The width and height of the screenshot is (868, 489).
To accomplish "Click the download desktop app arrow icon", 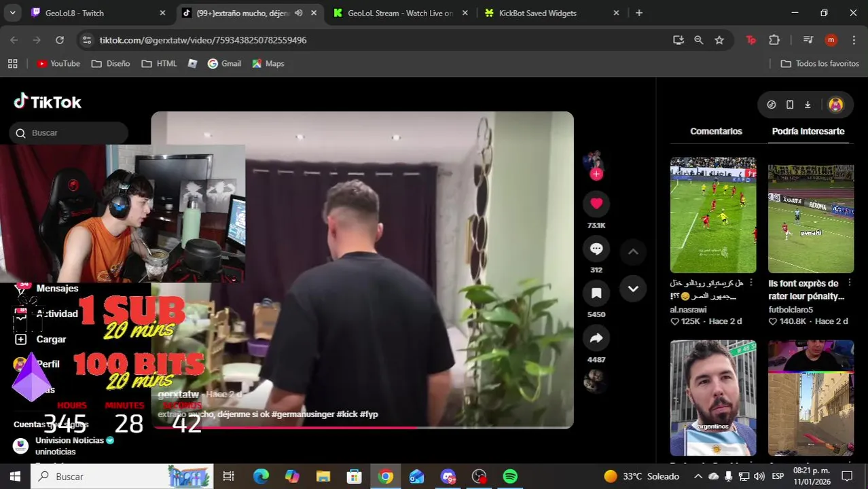I will tap(808, 105).
